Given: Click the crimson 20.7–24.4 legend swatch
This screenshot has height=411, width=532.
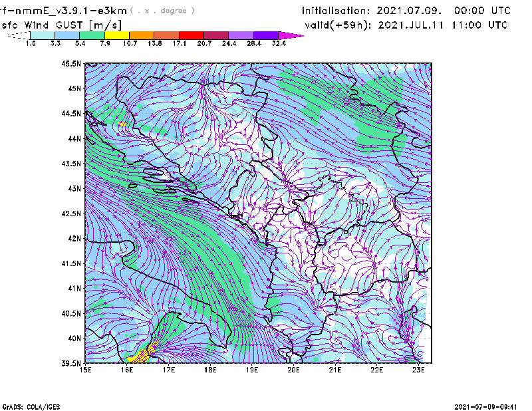Looking at the screenshot, I should click(x=216, y=35).
